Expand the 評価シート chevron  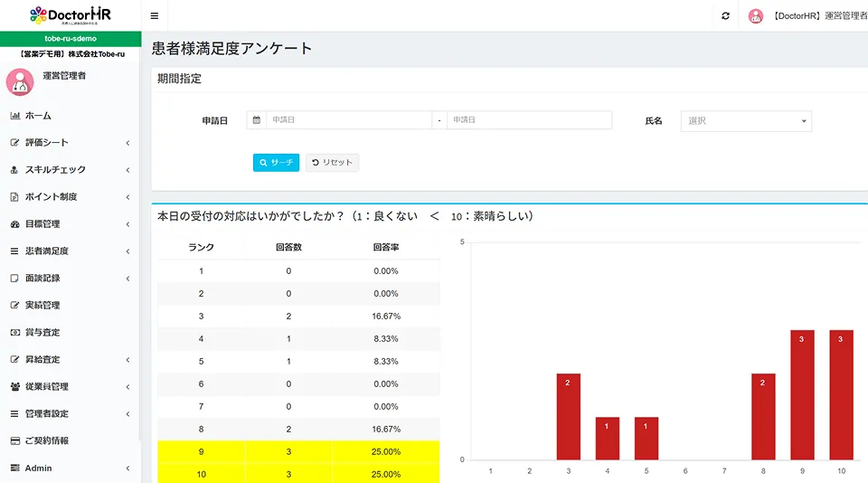click(x=127, y=143)
